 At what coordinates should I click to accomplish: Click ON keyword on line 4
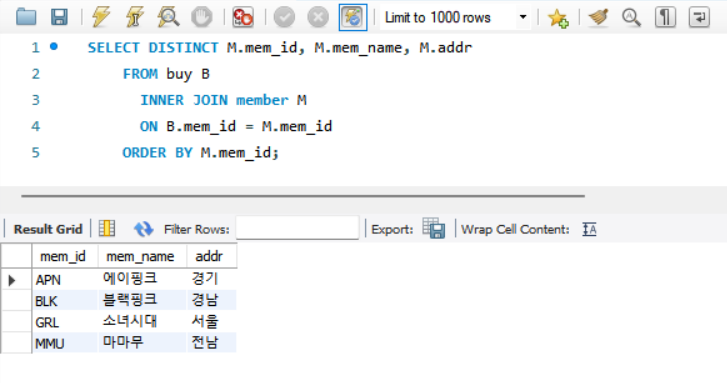(148, 127)
